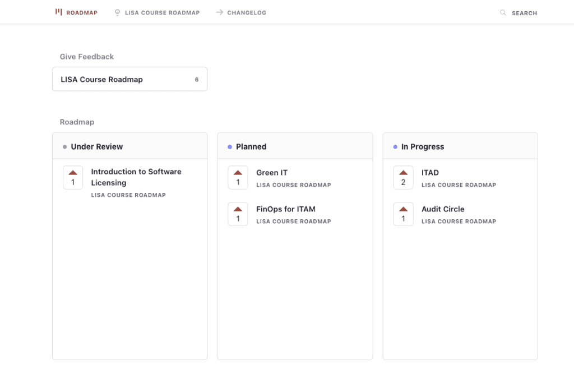This screenshot has width=574, height=392.
Task: Click the lightbulb icon beside LISA Course Roadmap
Action: pos(117,12)
